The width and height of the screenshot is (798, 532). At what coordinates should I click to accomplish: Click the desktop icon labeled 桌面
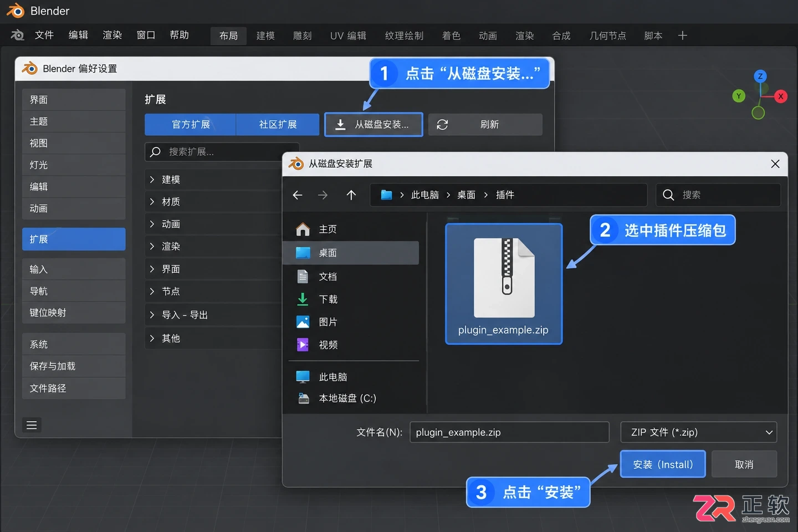(x=303, y=253)
